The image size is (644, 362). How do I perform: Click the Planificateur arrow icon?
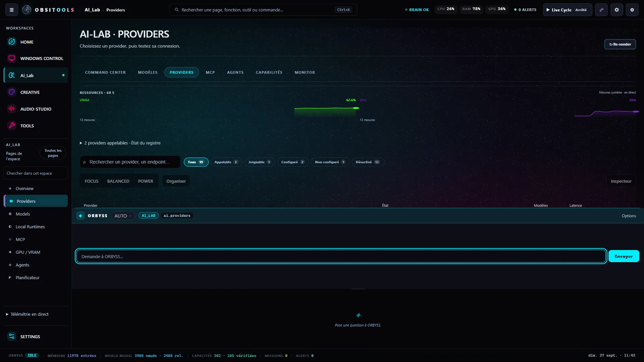(x=10, y=278)
